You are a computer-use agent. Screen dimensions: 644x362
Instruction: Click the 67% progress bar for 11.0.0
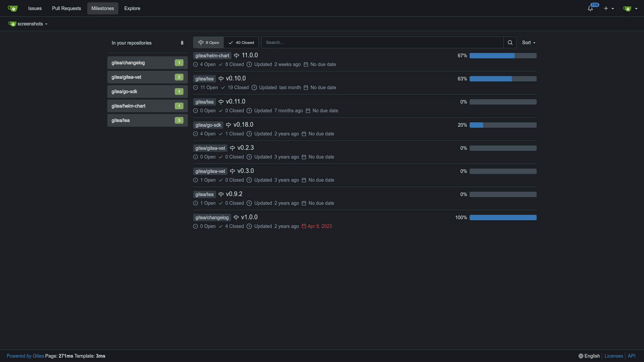(503, 56)
